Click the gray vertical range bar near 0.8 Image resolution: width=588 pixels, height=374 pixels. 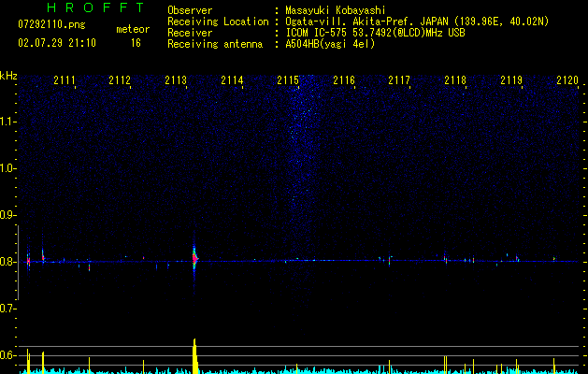point(19,263)
